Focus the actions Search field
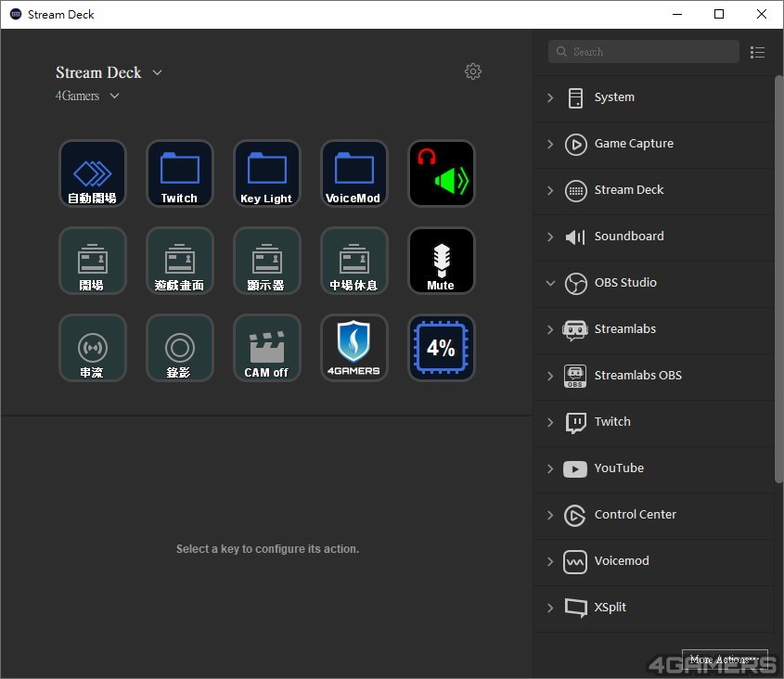This screenshot has height=679, width=784. point(644,52)
